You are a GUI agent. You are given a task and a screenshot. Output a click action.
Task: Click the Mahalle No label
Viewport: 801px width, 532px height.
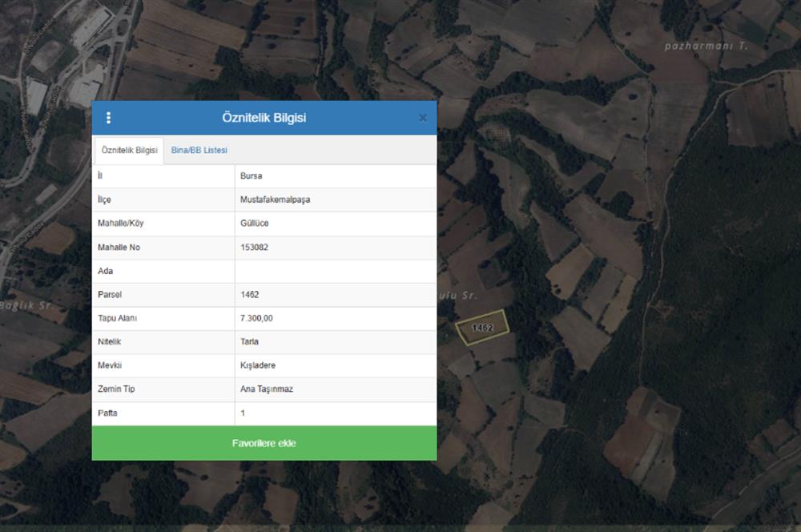pyautogui.click(x=119, y=248)
